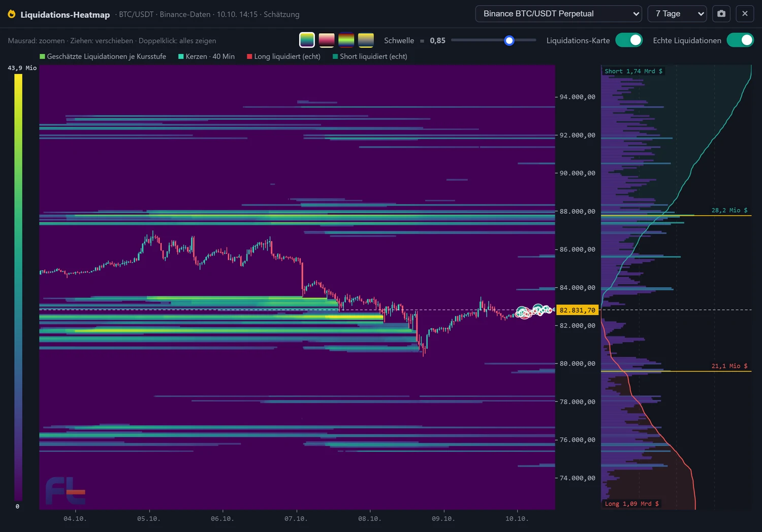The image size is (762, 532).
Task: Click the 09.10. date axis label
Action: (443, 518)
